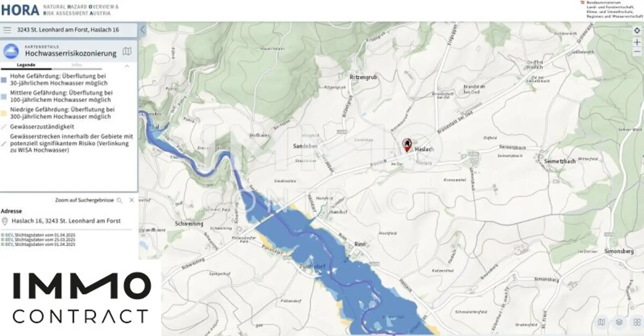This screenshot has width=644, height=336.
Task: Zoom out of the map with minus
Action: tap(637, 52)
